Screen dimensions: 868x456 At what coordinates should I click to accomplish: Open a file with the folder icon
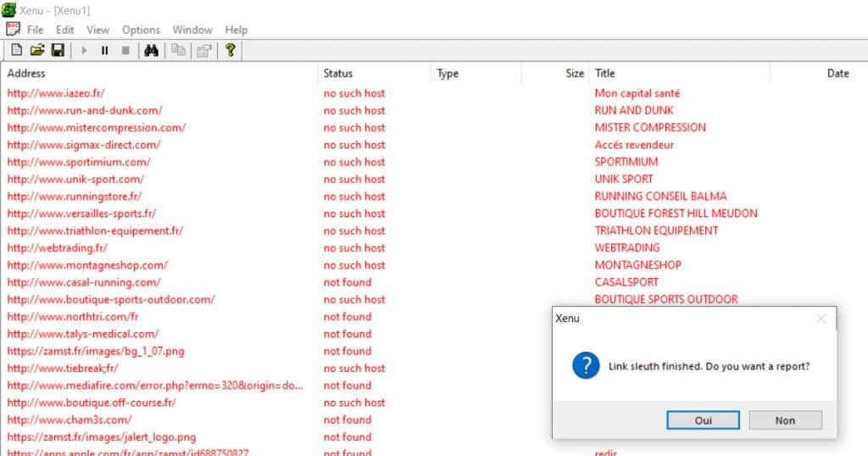[37, 50]
